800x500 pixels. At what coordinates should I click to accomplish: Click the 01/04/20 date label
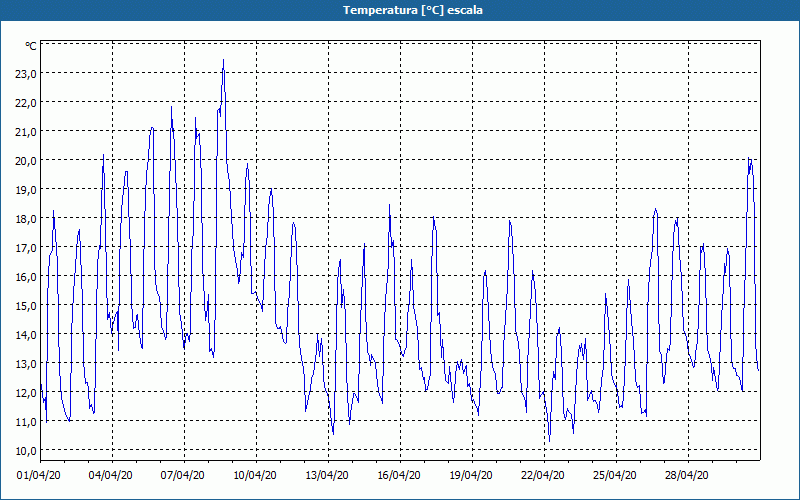[x=39, y=475]
